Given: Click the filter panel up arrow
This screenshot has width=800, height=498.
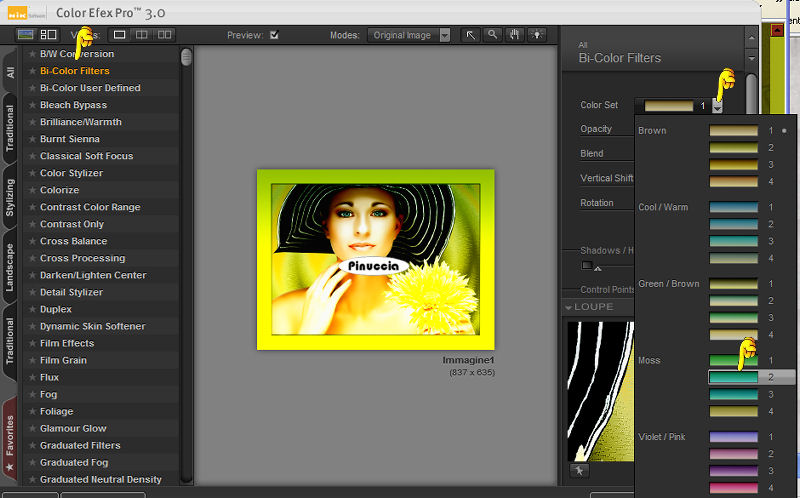Looking at the screenshot, I should click(751, 38).
